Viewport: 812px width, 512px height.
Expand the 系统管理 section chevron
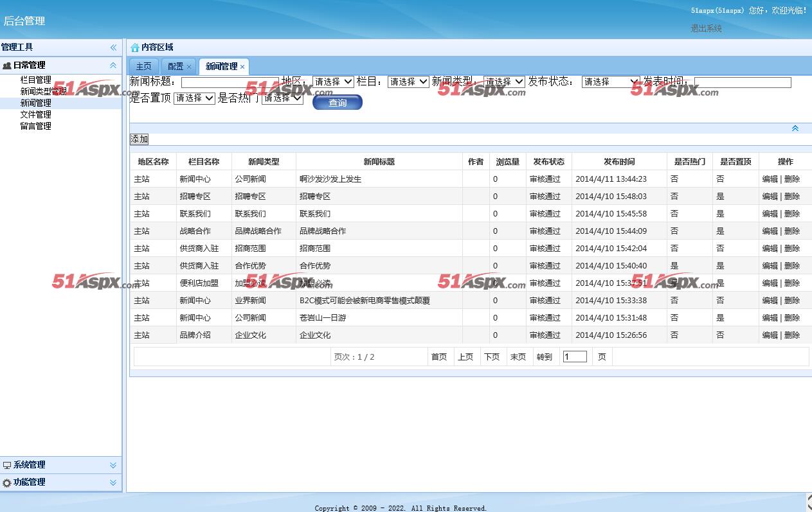(113, 465)
